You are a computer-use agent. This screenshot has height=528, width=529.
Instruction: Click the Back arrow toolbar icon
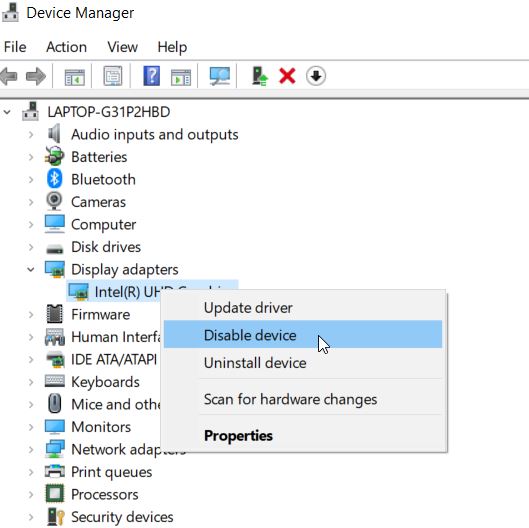coord(9,76)
